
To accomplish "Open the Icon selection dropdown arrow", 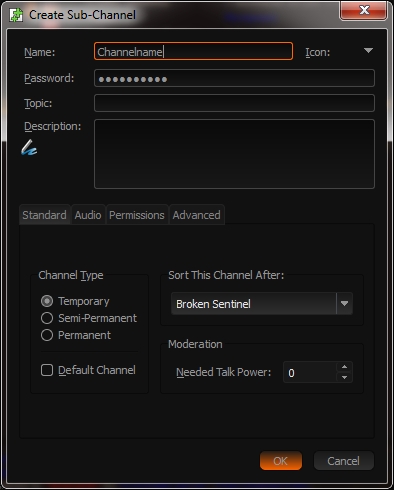I will point(368,51).
